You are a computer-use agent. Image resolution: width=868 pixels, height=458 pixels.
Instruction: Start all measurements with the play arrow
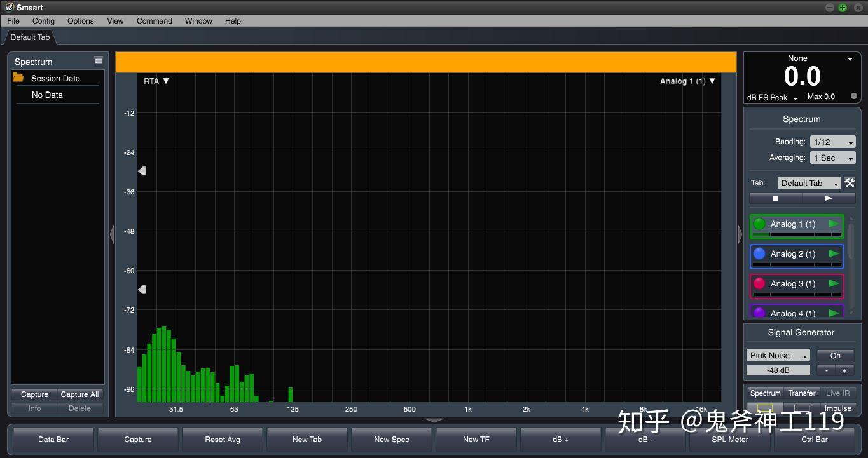click(x=829, y=198)
